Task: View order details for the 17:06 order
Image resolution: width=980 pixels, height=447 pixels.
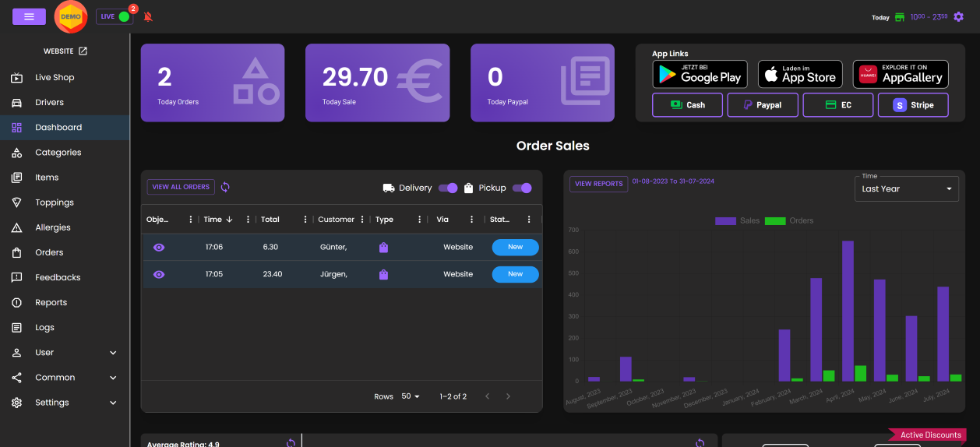Action: pyautogui.click(x=159, y=247)
